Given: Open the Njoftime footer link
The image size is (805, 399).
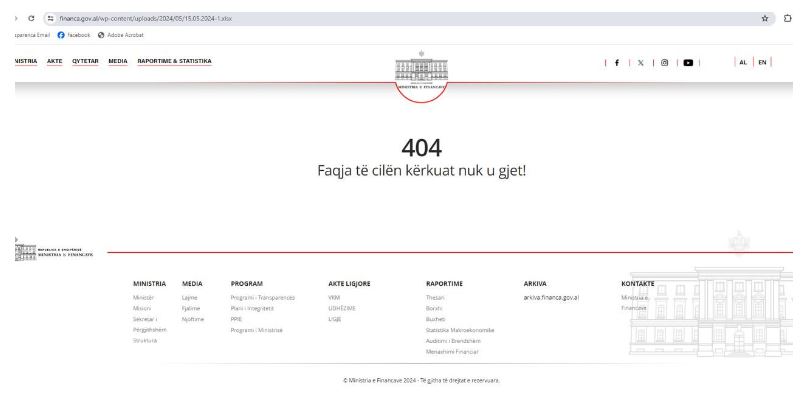Looking at the screenshot, I should pos(193,319).
